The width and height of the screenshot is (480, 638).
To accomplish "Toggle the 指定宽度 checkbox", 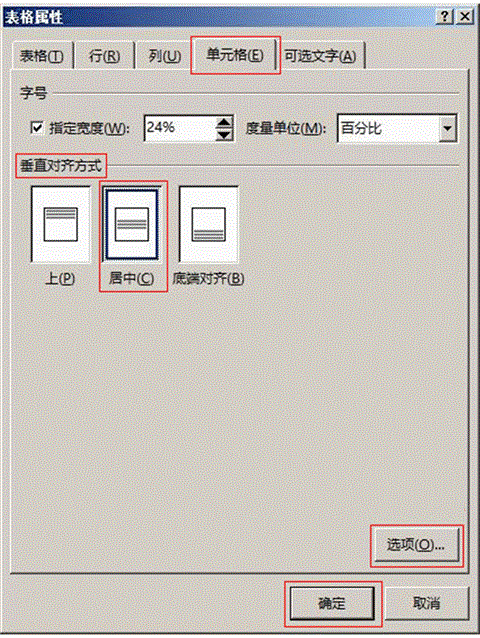I will (37, 128).
